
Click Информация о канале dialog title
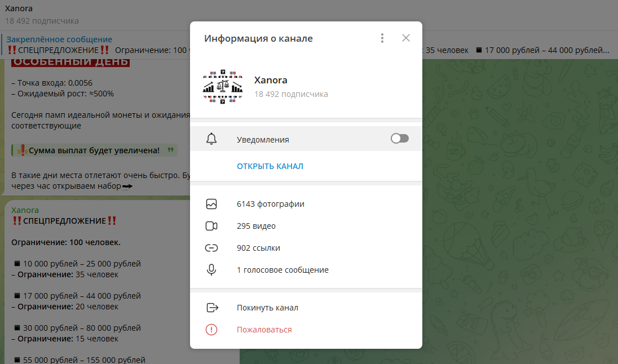259,39
